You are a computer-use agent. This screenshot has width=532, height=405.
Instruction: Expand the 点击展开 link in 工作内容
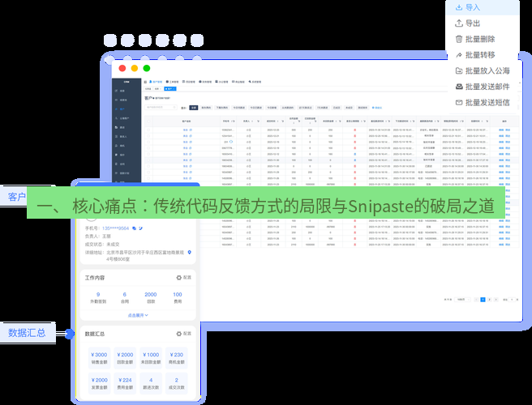[138, 315]
